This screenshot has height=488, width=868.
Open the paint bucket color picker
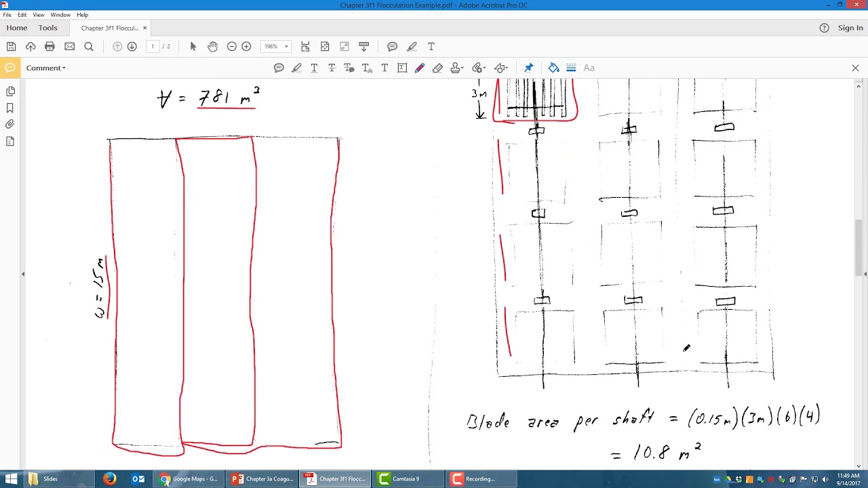554,68
